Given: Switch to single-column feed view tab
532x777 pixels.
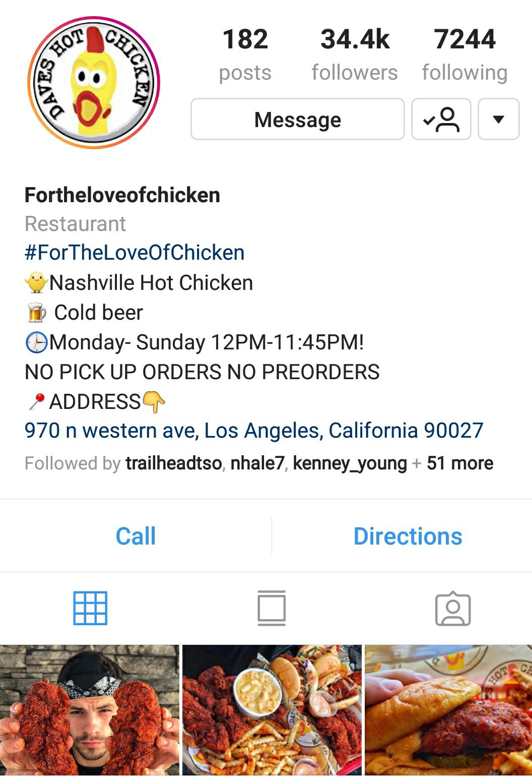Looking at the screenshot, I should 272,608.
